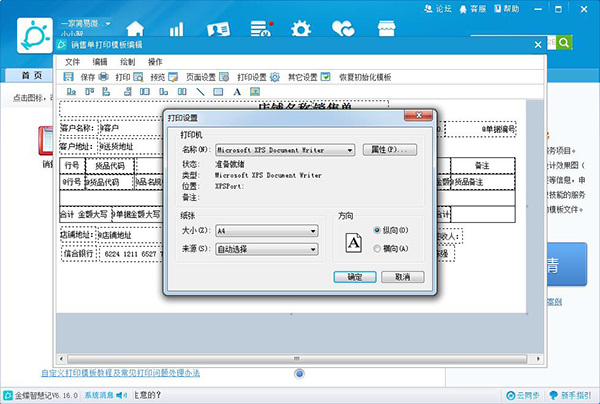This screenshot has height=404, width=600.
Task: Click the save (保存) toolbar icon
Action: coord(81,76)
